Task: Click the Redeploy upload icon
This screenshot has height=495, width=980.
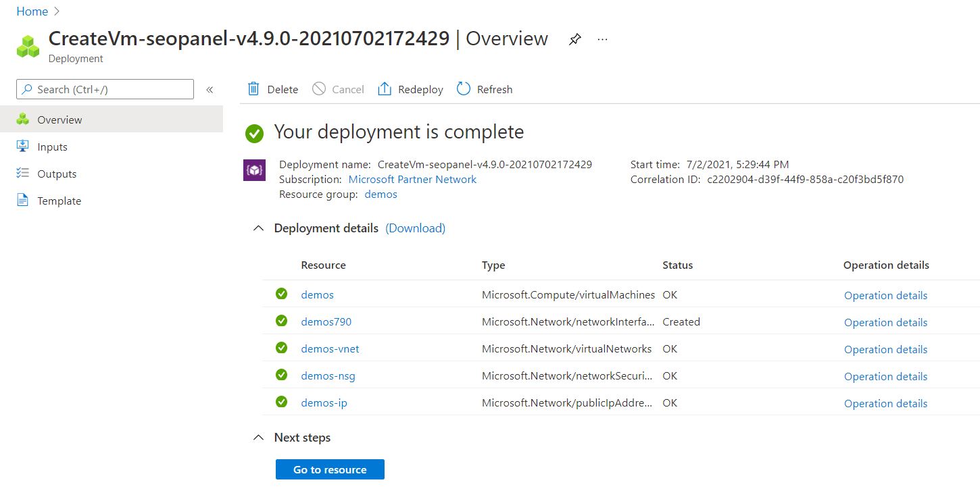Action: pos(385,89)
